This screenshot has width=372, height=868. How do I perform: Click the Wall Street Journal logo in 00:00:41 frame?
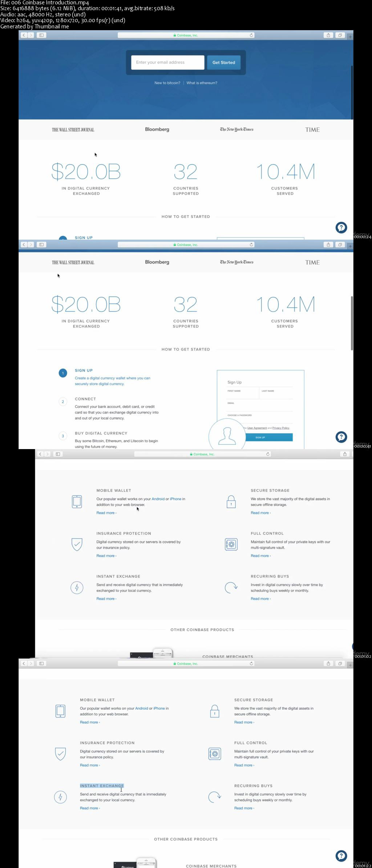tap(73, 263)
